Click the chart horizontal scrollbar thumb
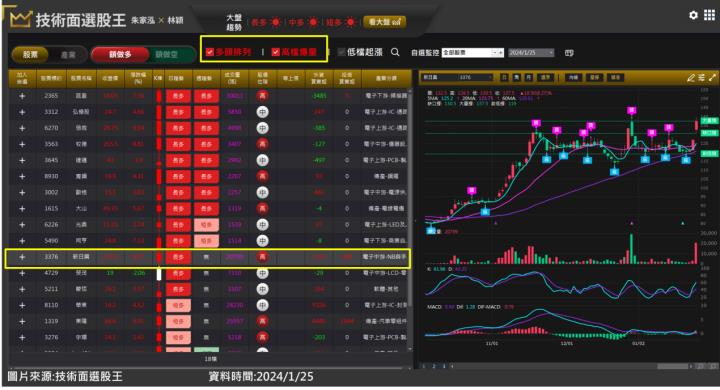 [673, 366]
